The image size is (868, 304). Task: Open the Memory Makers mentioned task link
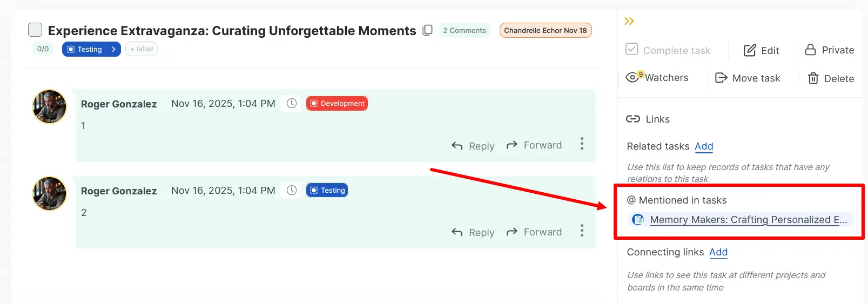(x=748, y=220)
